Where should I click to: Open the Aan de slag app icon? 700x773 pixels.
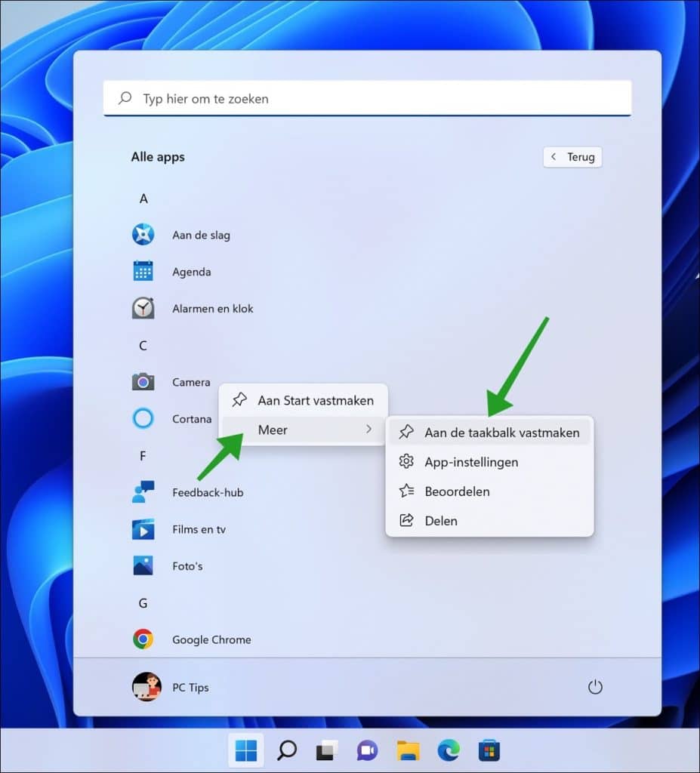(x=143, y=235)
